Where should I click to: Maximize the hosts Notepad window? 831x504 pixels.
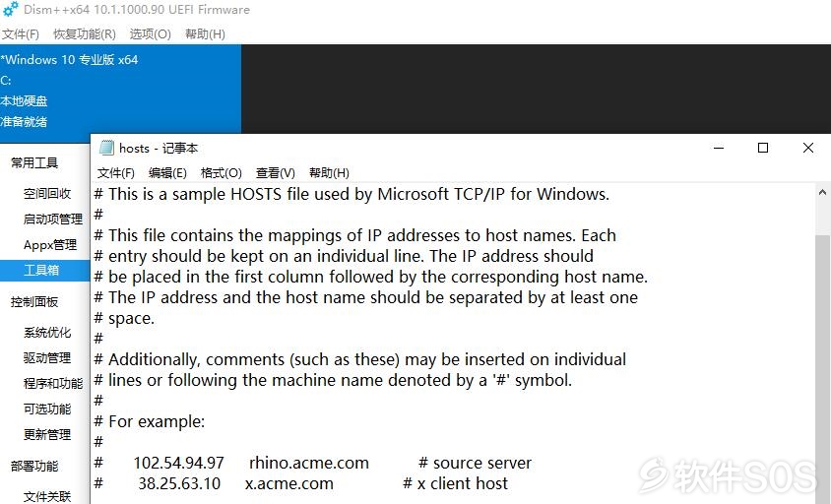pyautogui.click(x=763, y=148)
